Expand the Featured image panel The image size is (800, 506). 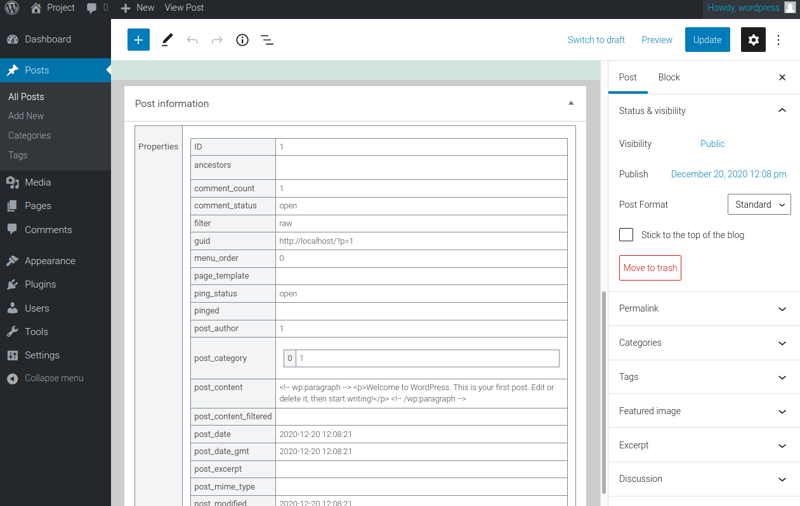(x=703, y=411)
